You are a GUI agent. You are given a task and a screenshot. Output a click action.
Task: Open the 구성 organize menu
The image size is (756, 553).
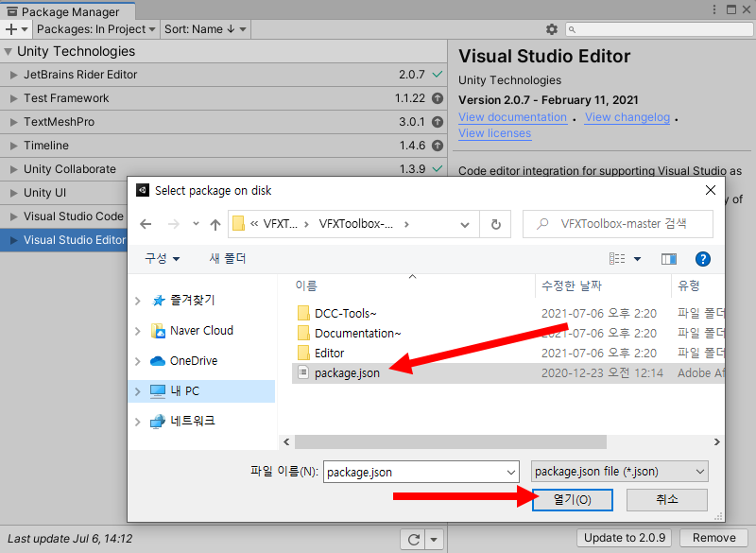pos(162,259)
